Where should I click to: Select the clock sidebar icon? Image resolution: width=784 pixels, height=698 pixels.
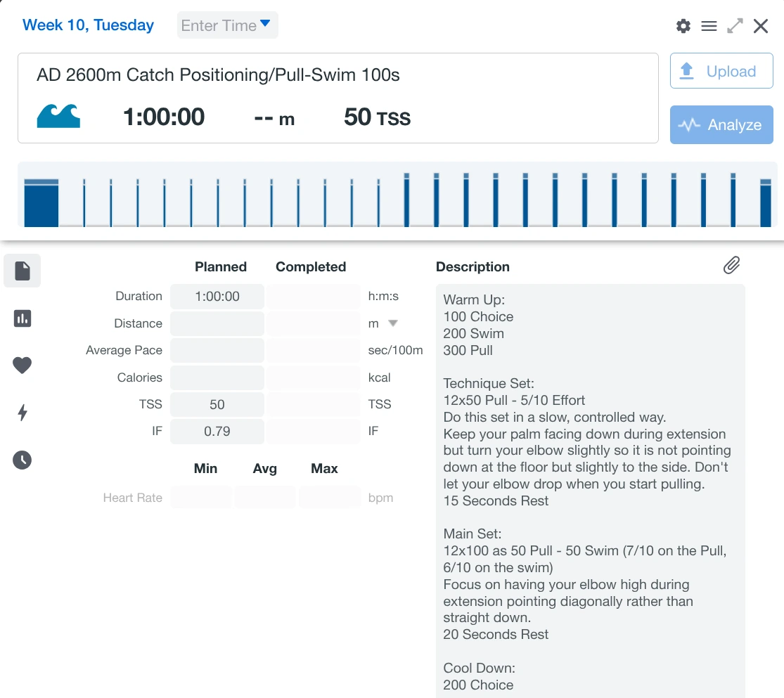point(23,460)
